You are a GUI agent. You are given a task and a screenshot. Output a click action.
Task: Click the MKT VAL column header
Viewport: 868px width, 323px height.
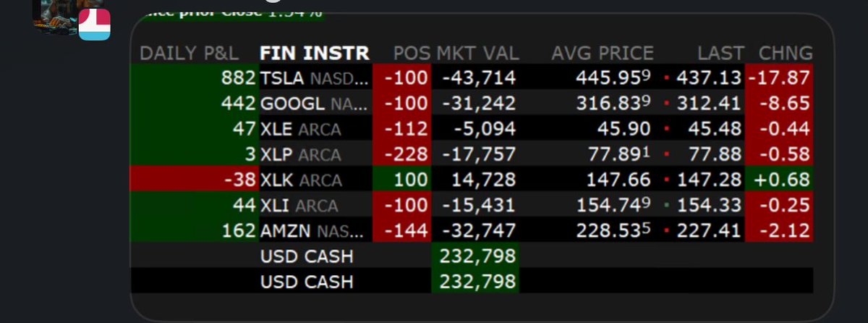point(477,53)
